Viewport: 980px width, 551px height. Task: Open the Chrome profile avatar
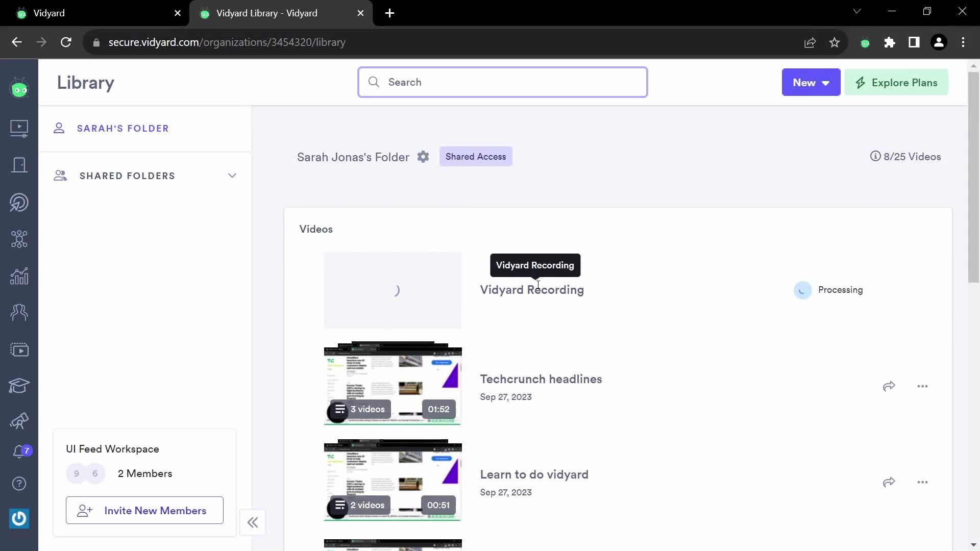pos(939,42)
